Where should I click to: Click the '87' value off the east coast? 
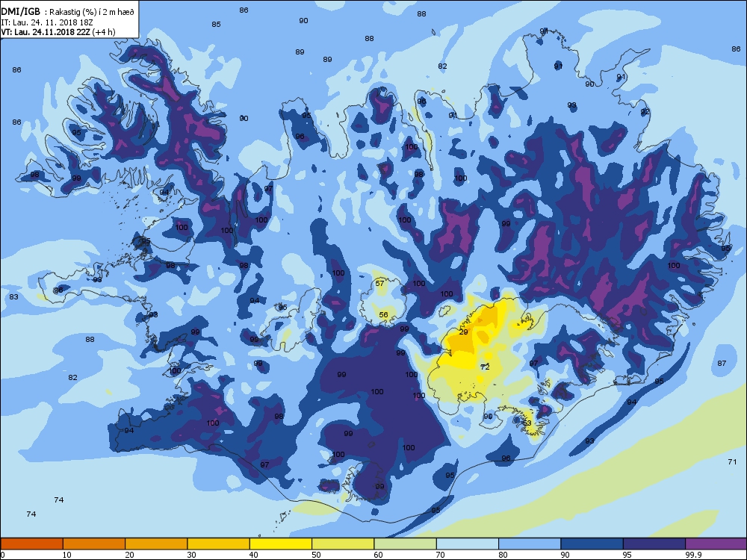722,364
